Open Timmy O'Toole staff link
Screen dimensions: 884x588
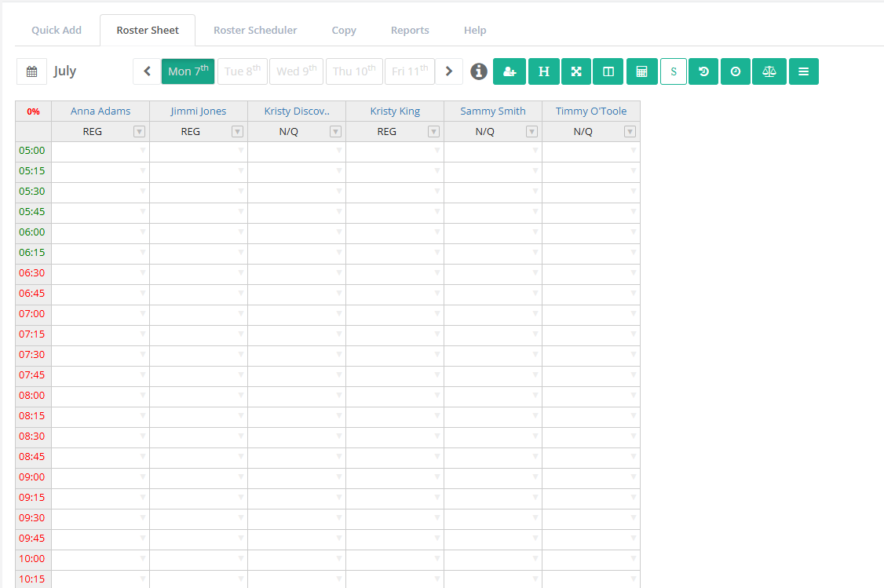(x=591, y=111)
